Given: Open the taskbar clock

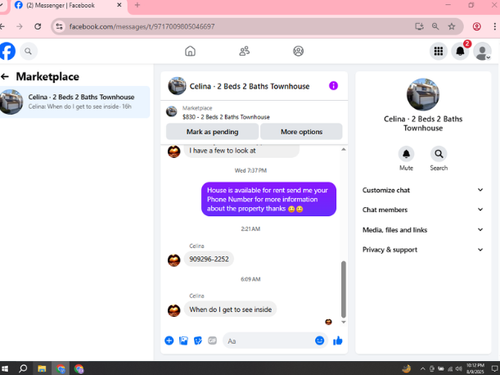Looking at the screenshot, I should click(x=475, y=368).
